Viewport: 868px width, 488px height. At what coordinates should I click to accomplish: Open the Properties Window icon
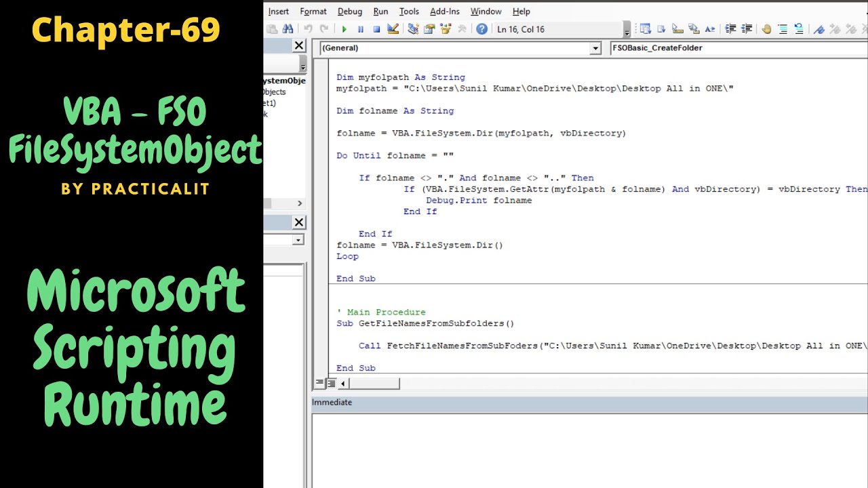pyautogui.click(x=429, y=29)
